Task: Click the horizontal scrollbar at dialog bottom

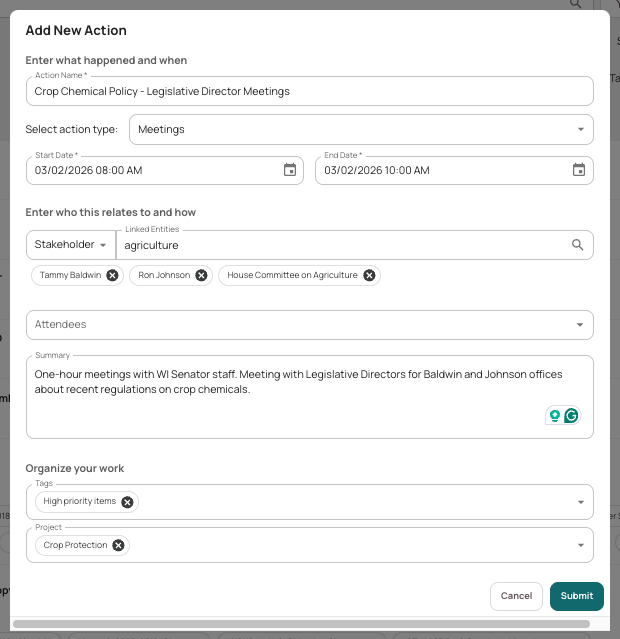Action: [x=301, y=624]
